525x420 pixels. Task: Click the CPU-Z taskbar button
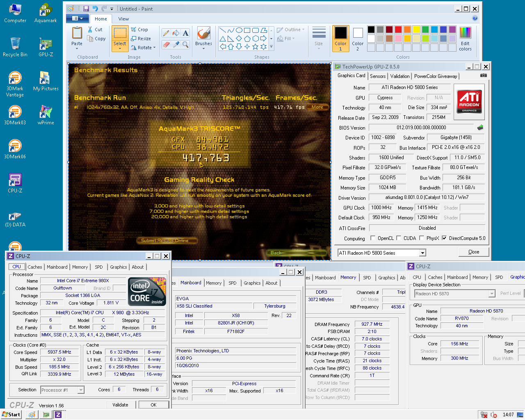(58, 415)
